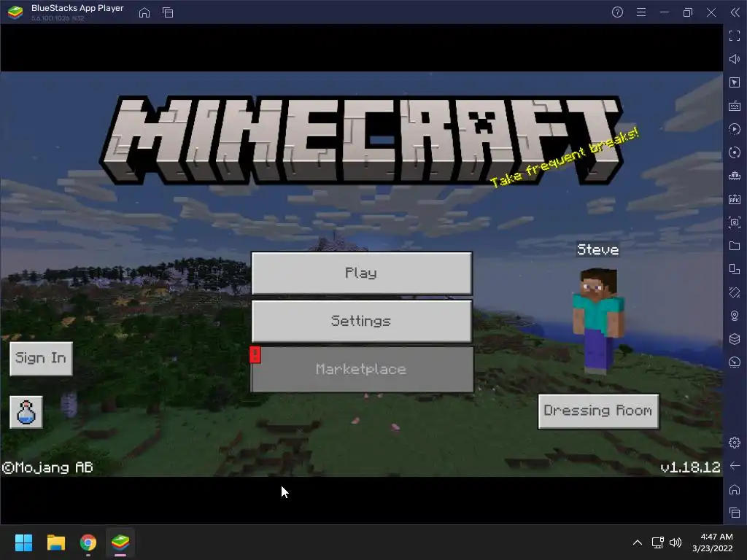Click the red exclamation badge on Marketplace
The height and width of the screenshot is (560, 747).
tap(255, 355)
